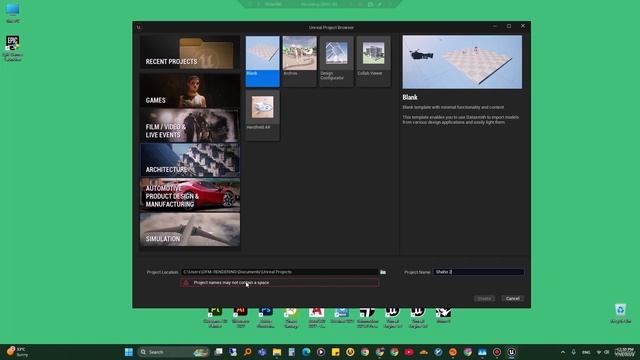Minimize the Unreal Project Browser window
This screenshot has width=640, height=360.
click(495, 26)
